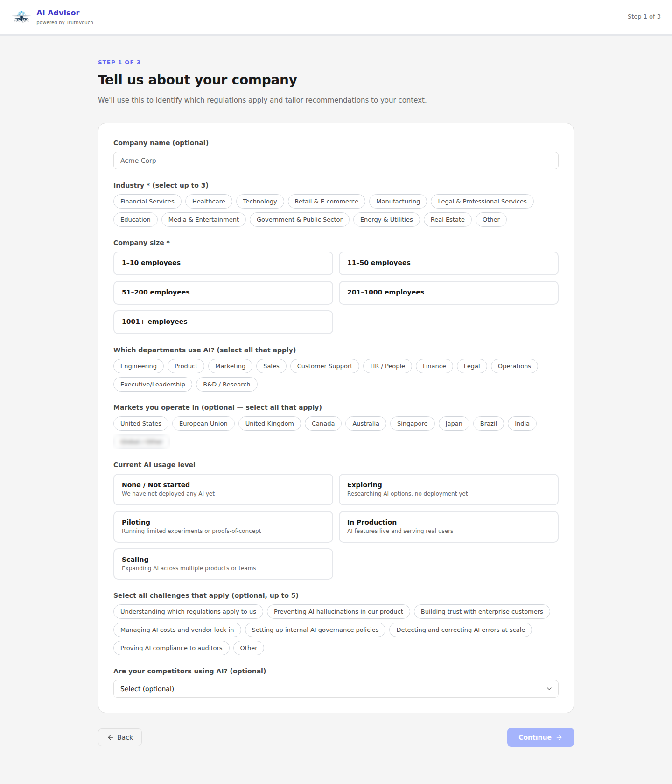The width and height of the screenshot is (672, 784).
Task: Select Customer Support as a department using AI
Action: click(x=324, y=366)
